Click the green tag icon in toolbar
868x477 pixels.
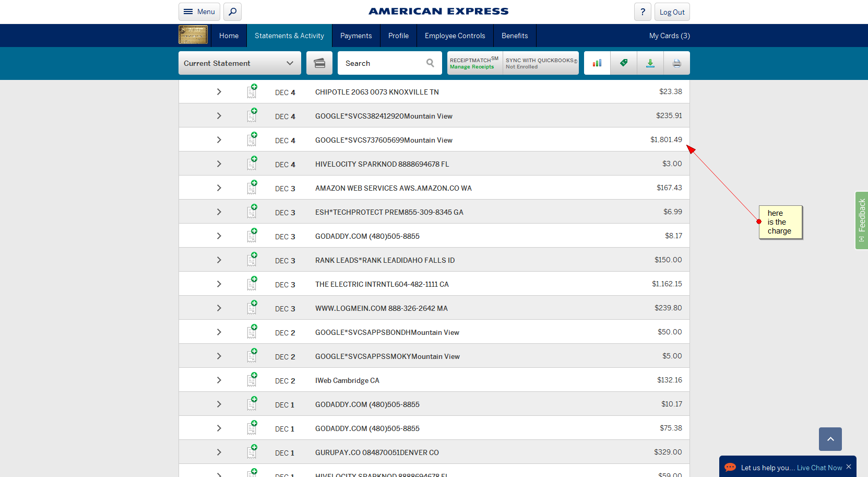click(x=624, y=63)
